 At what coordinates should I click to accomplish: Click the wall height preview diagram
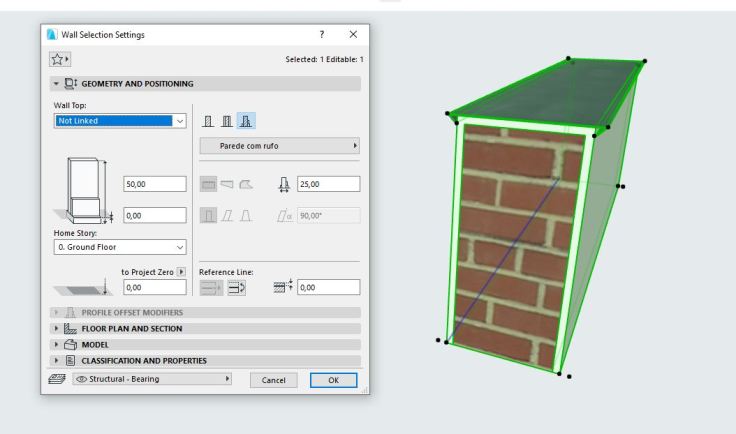(x=84, y=190)
